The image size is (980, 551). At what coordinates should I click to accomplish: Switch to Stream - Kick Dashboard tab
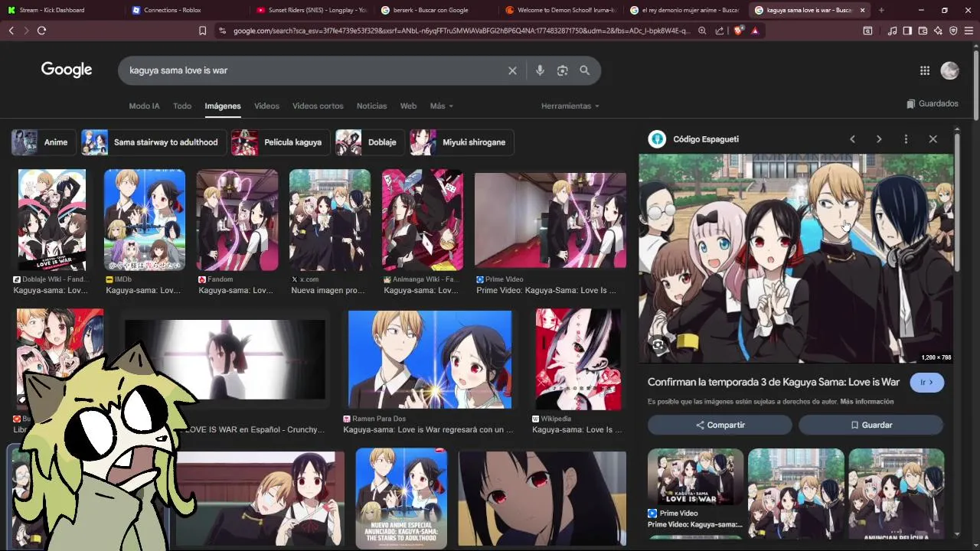coord(52,10)
